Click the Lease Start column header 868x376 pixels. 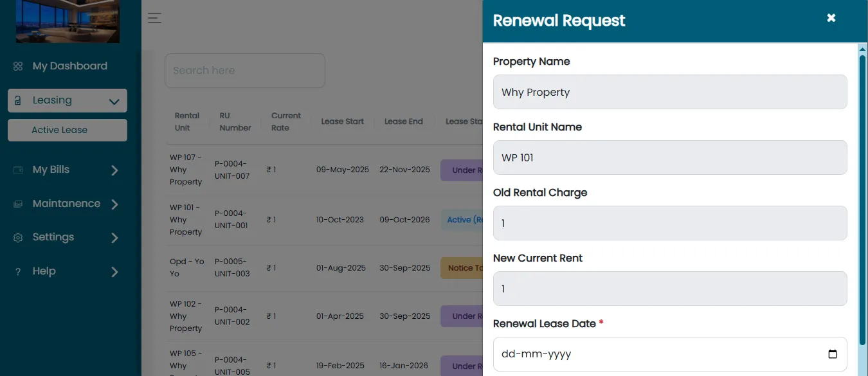tap(343, 121)
